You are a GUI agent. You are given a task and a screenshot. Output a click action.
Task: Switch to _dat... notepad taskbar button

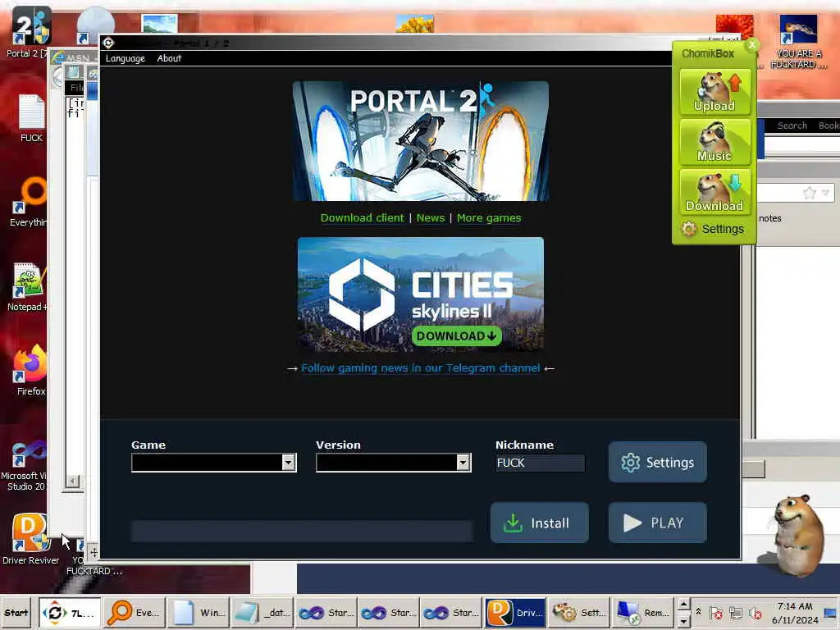pos(260,613)
